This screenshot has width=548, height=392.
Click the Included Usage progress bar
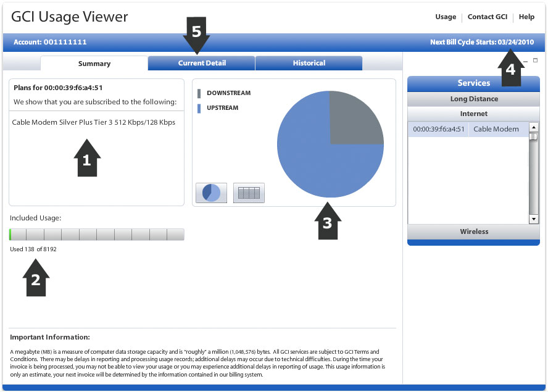97,235
